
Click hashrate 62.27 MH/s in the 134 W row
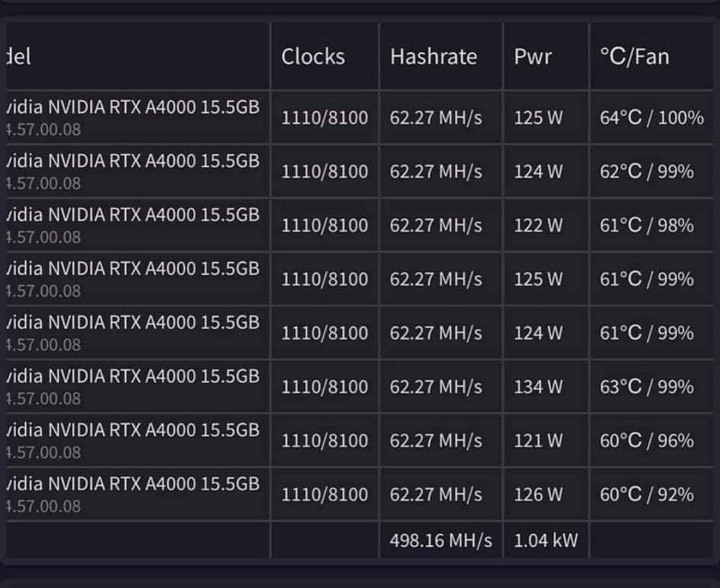436,387
